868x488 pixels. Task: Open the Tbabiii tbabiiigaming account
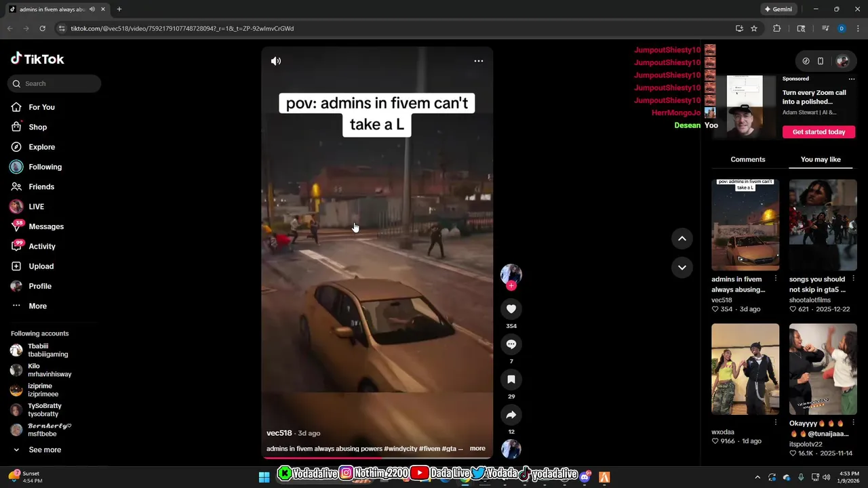click(x=47, y=350)
